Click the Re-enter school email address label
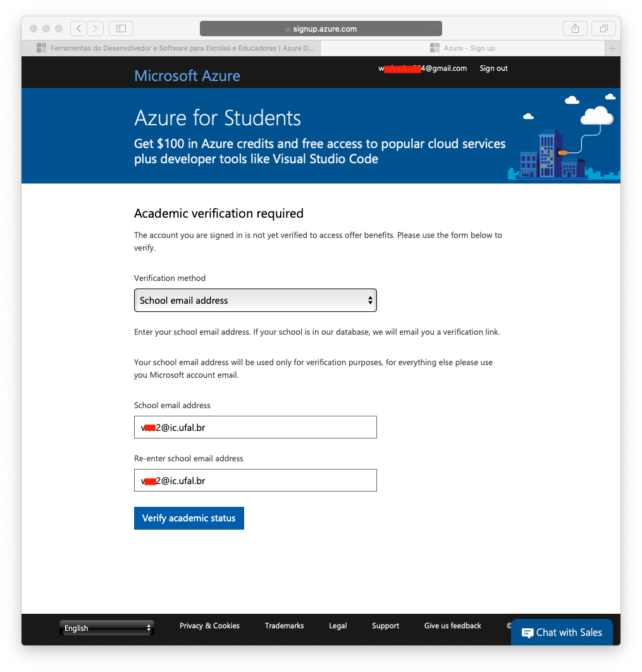The height and width of the screenshot is (672, 642). [x=188, y=459]
